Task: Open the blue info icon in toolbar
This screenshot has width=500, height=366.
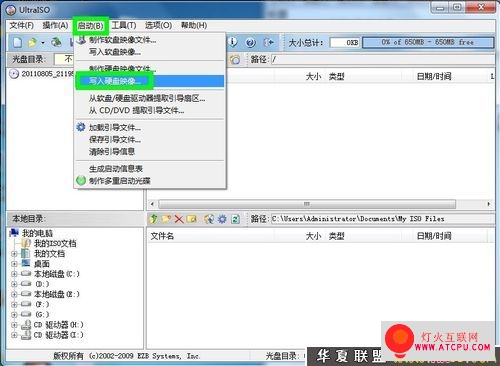Action: 233,42
